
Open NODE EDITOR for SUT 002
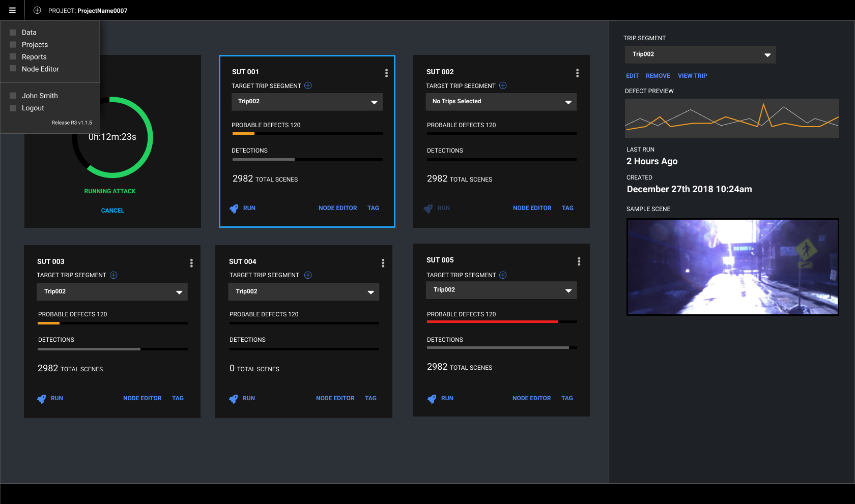532,208
